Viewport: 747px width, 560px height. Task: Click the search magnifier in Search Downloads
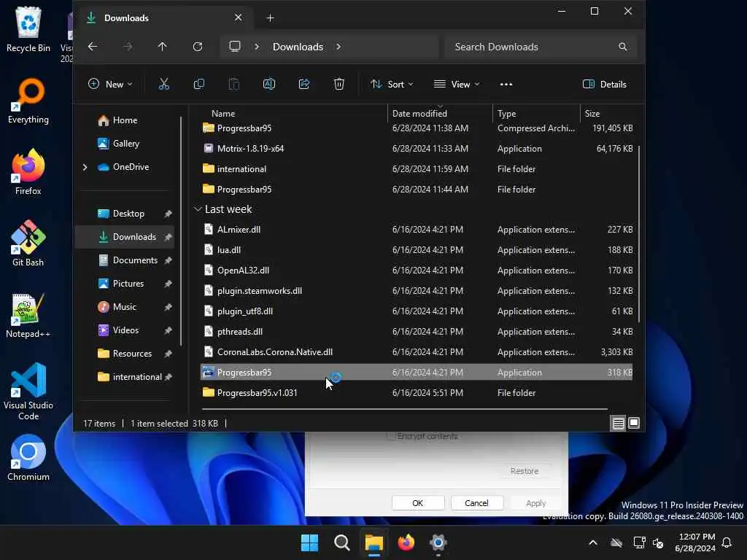623,47
